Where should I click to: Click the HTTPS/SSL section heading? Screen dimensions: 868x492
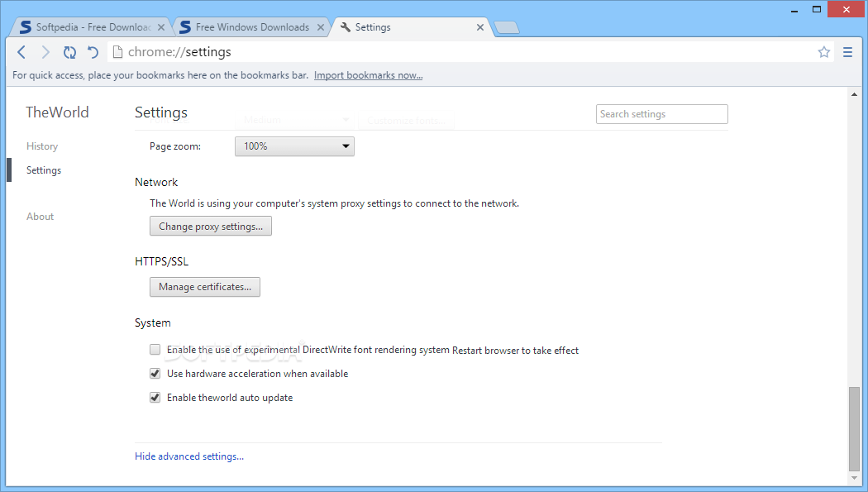(162, 261)
